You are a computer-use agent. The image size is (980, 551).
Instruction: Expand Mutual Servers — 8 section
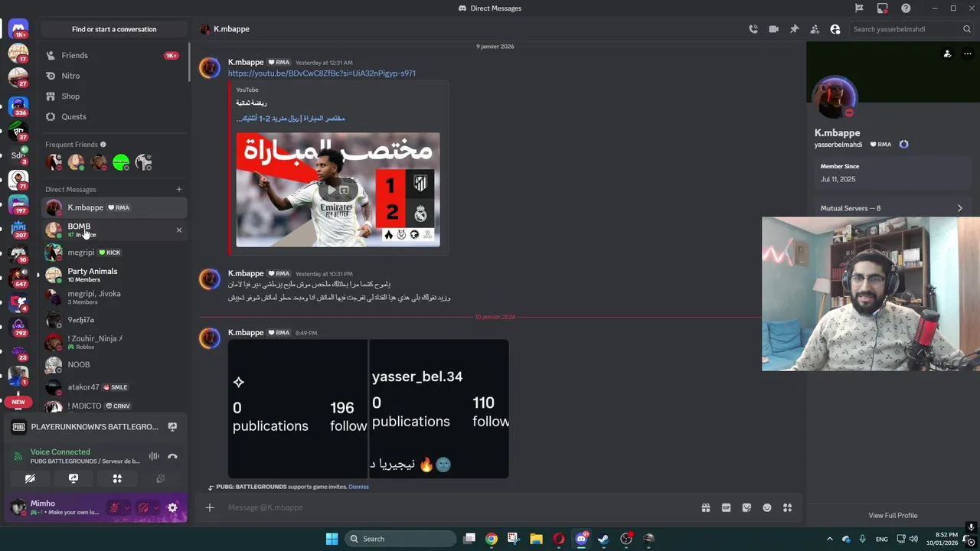(x=892, y=208)
